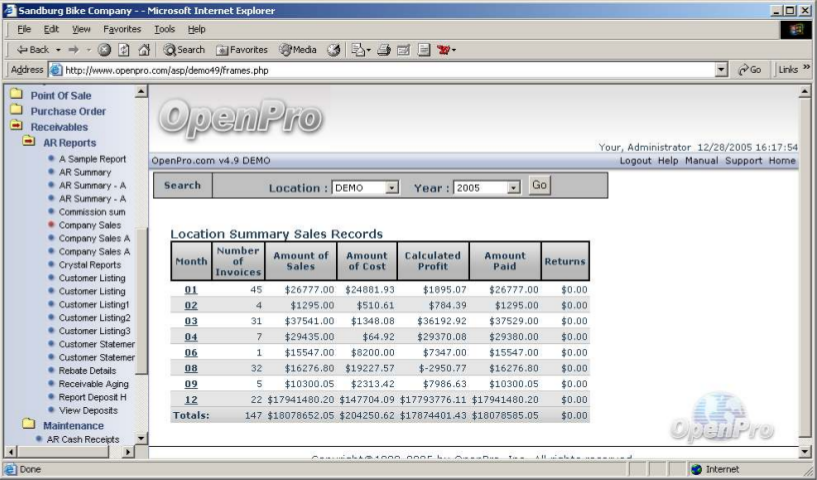
Task: Open Receivable Aging report
Action: point(93,384)
